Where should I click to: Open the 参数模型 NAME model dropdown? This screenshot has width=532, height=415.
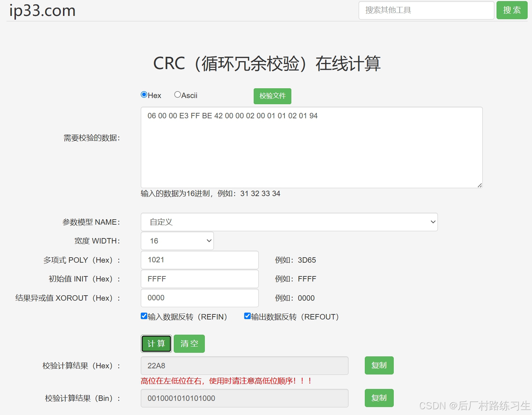coord(290,222)
